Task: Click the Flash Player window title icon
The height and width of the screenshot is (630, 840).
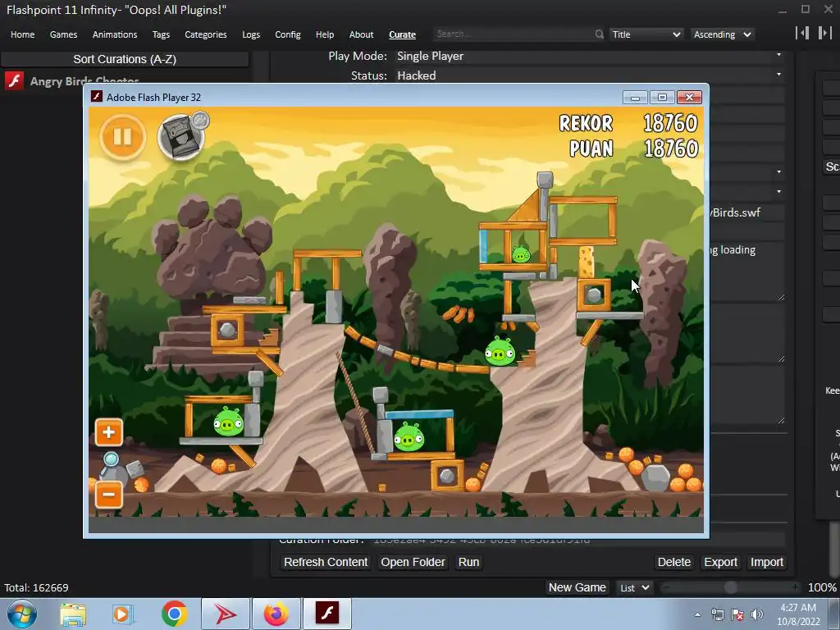Action: (97, 97)
